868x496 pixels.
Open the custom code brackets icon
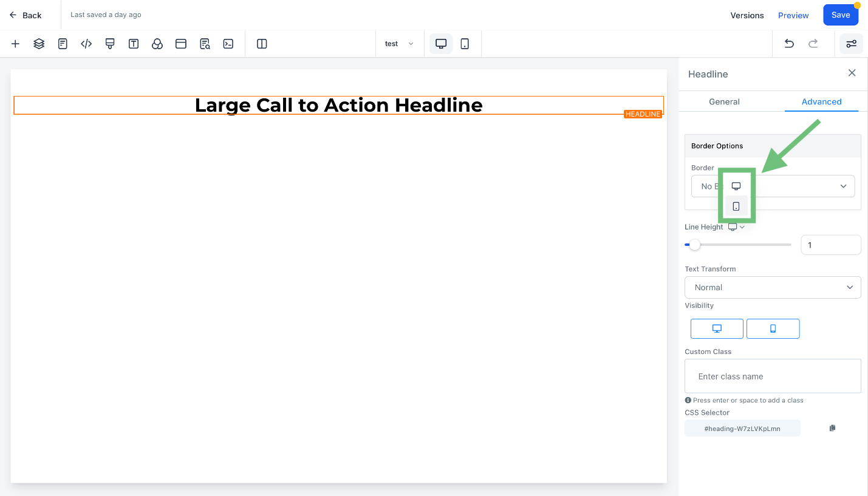pyautogui.click(x=86, y=44)
